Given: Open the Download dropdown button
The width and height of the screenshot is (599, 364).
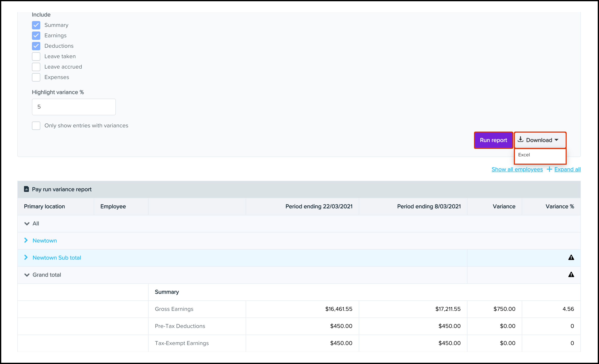Looking at the screenshot, I should pyautogui.click(x=540, y=140).
